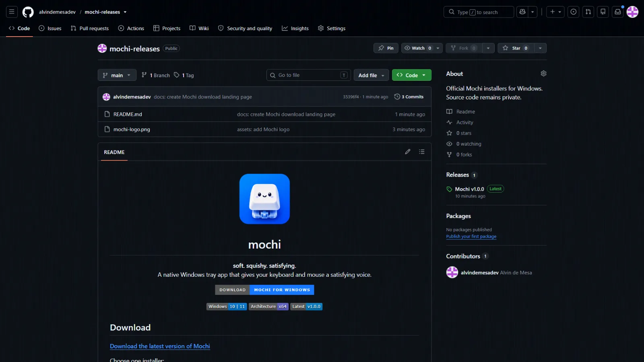
Task: Edit About details with gear icon
Action: coord(543,74)
